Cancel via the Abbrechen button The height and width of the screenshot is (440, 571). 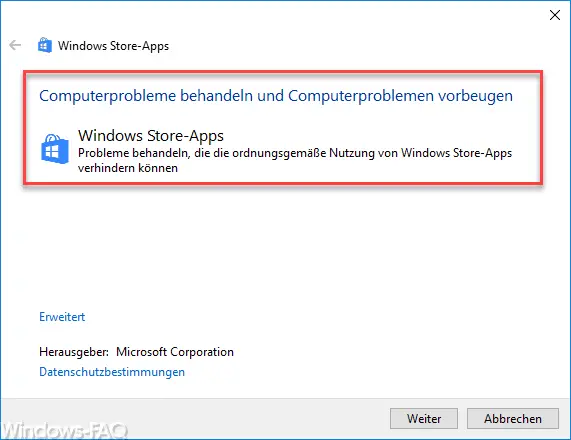click(513, 419)
